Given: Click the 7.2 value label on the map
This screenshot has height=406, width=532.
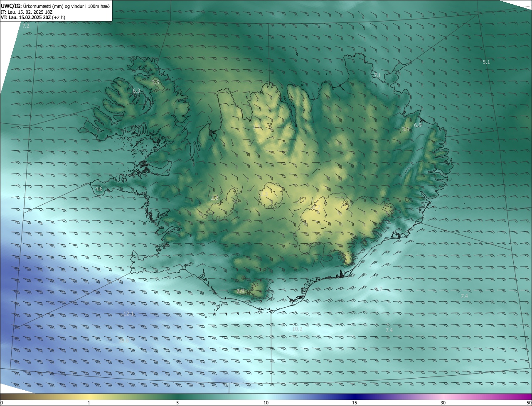Looking at the screenshot, I should click(26, 26).
